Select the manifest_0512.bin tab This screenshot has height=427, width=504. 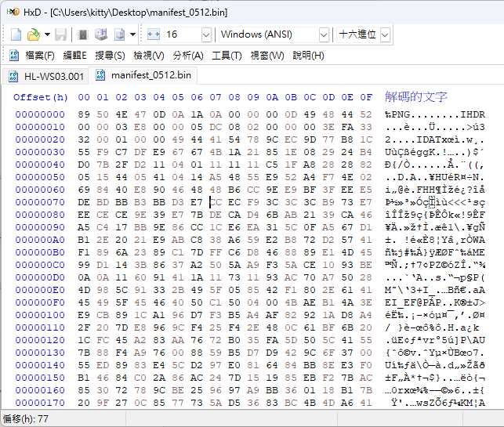pyautogui.click(x=143, y=75)
